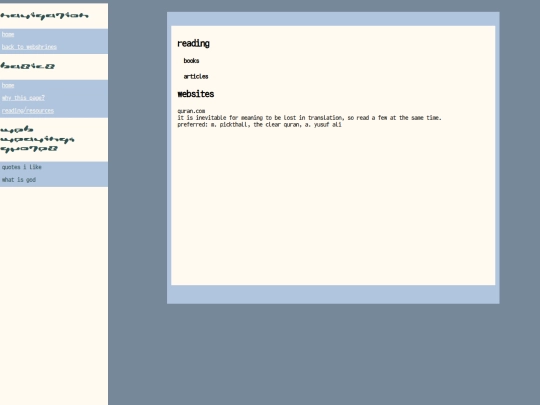Click the stylized navigation heading
The width and height of the screenshot is (540, 405).
(44, 15)
